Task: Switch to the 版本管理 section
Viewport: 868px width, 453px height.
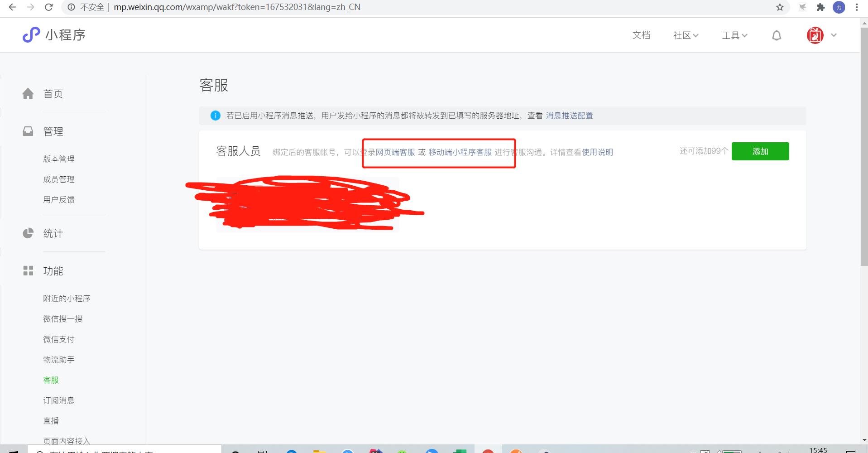Action: 58,159
